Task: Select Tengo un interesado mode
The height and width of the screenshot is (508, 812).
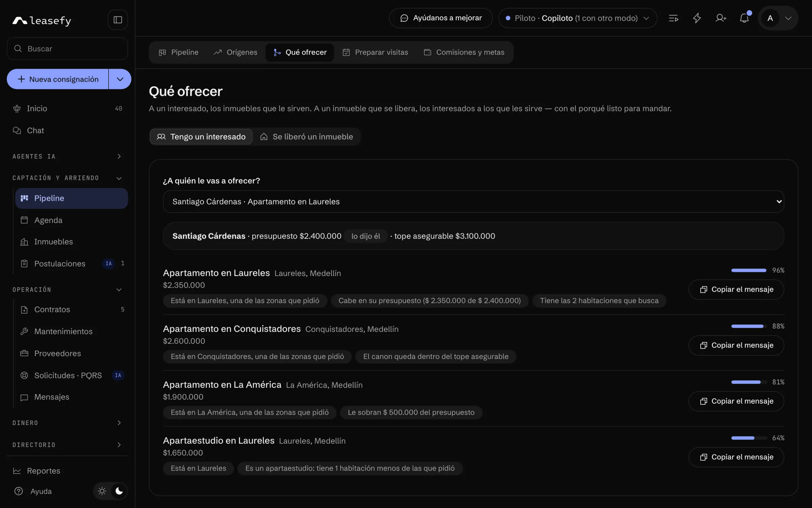Action: 201,136
